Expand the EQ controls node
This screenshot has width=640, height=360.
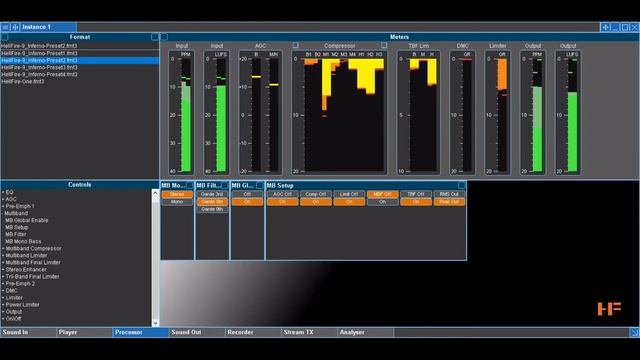pos(3,192)
